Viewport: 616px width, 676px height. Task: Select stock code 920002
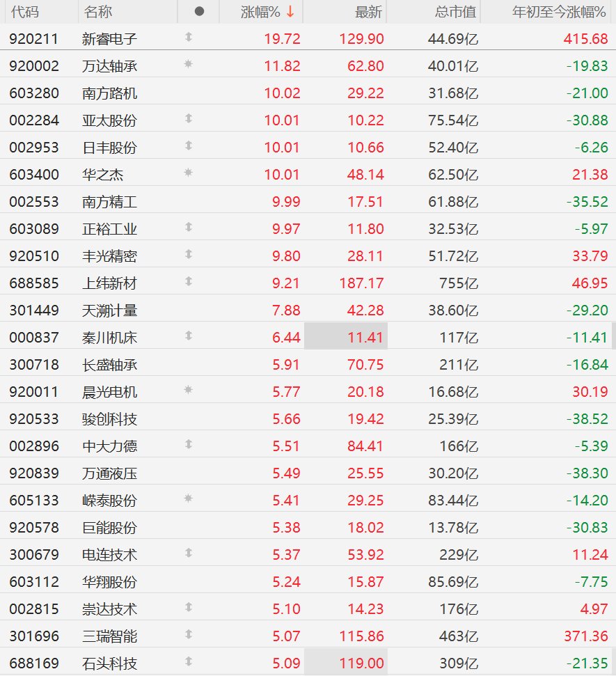coord(34,66)
